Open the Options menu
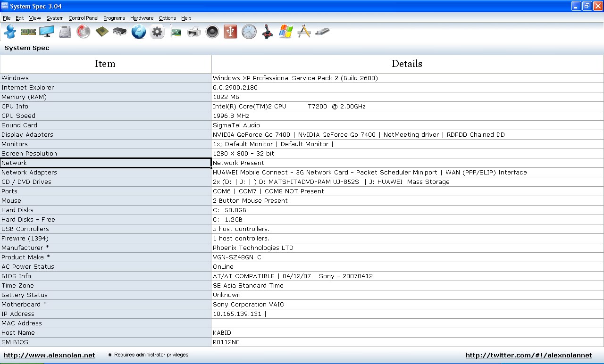604x364 pixels. [x=167, y=18]
